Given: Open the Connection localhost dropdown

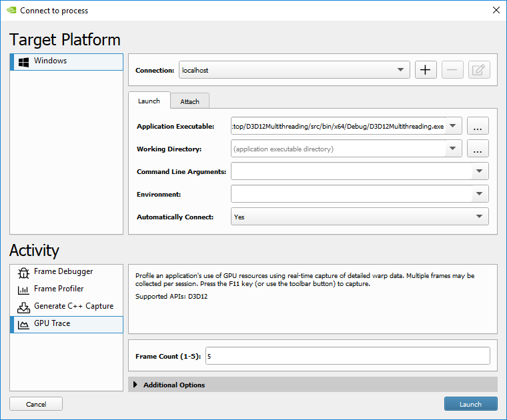Looking at the screenshot, I should tap(400, 70).
